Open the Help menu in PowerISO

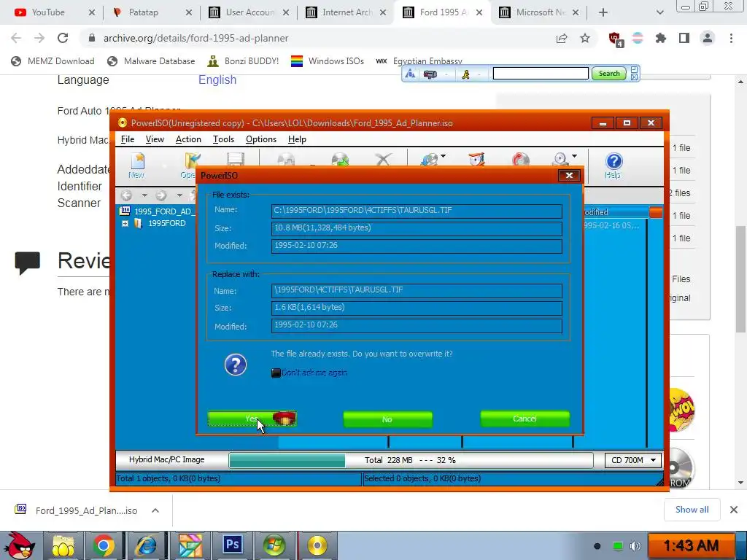tap(297, 139)
